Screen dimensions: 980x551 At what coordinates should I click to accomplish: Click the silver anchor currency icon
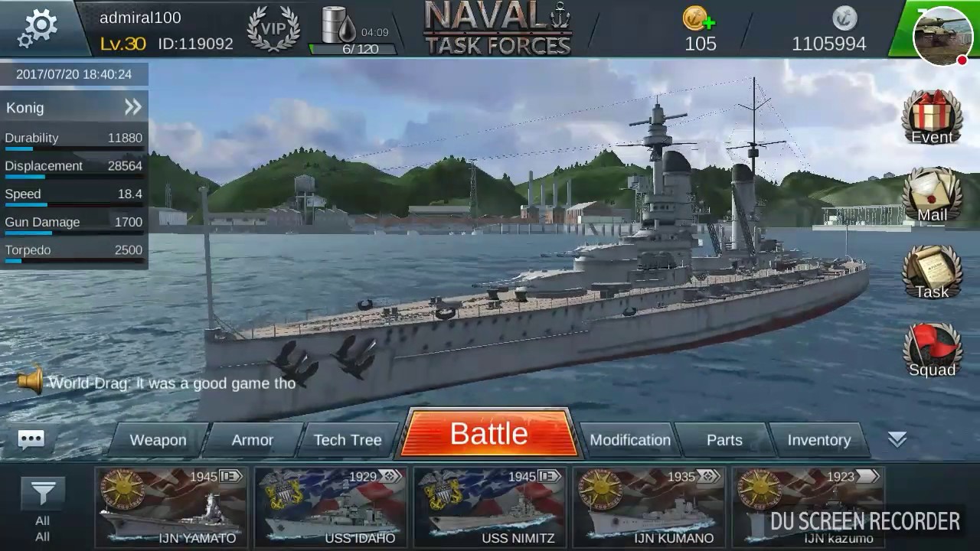(845, 18)
